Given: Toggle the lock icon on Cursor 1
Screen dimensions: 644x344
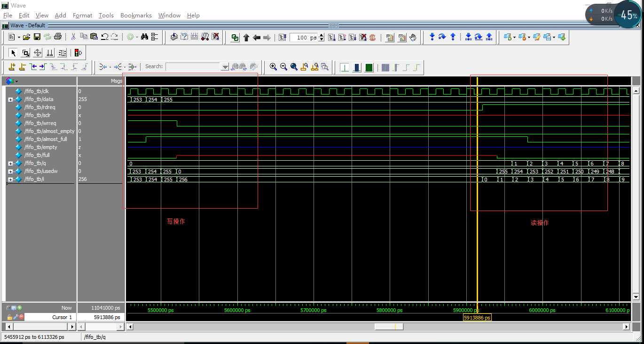Looking at the screenshot, I should (x=9, y=317).
